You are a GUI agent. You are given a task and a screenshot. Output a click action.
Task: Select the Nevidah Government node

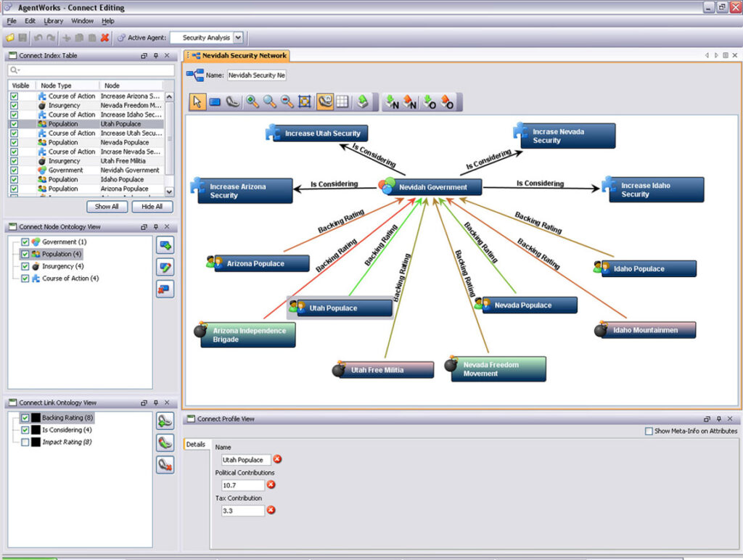[x=430, y=187]
